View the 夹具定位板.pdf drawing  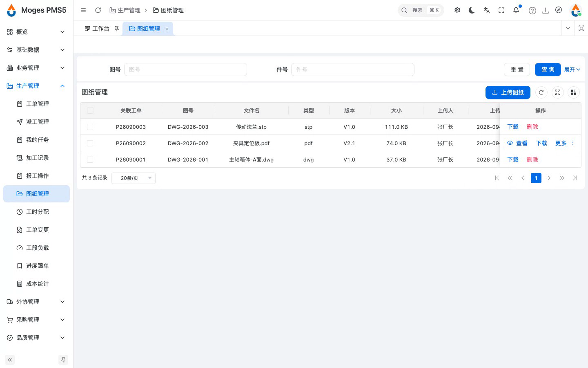click(x=517, y=143)
